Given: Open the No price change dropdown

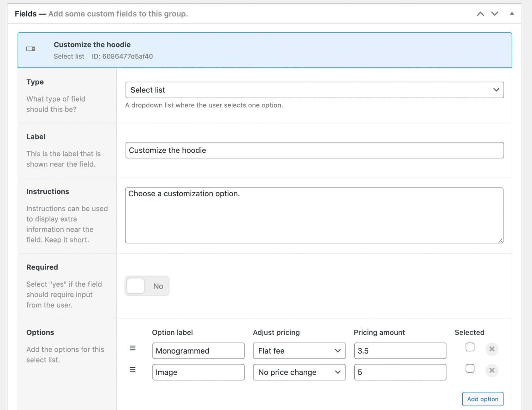Looking at the screenshot, I should [299, 372].
